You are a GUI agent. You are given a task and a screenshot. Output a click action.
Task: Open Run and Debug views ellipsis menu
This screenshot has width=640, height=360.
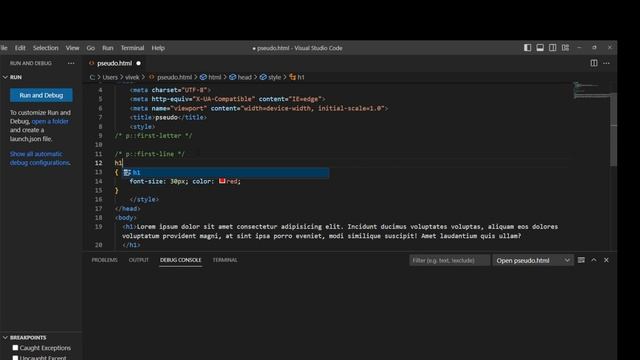click(71, 63)
